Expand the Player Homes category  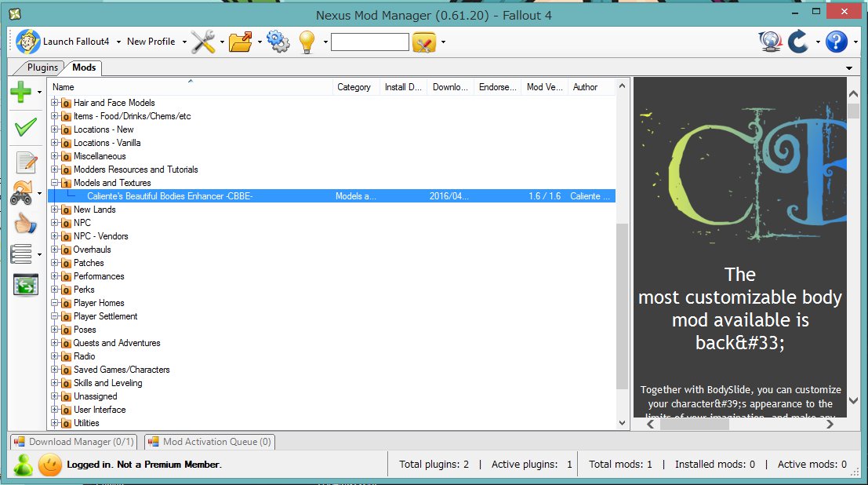coord(54,303)
